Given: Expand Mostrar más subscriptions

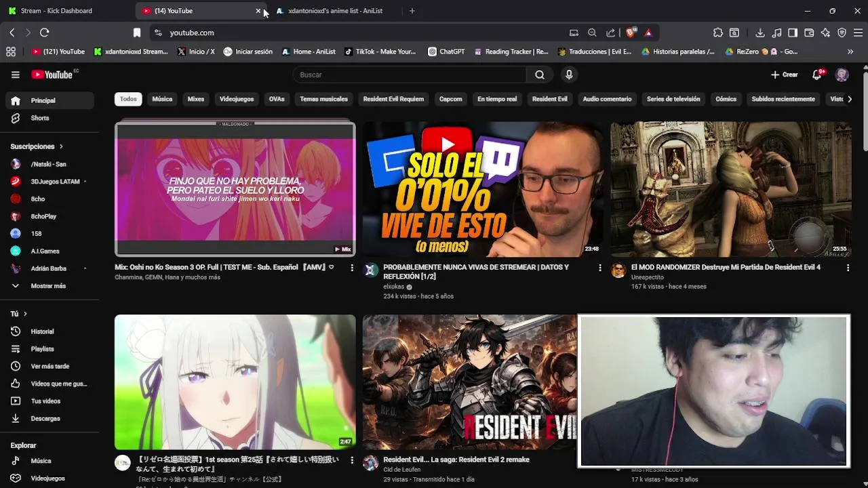Looking at the screenshot, I should click(50, 286).
